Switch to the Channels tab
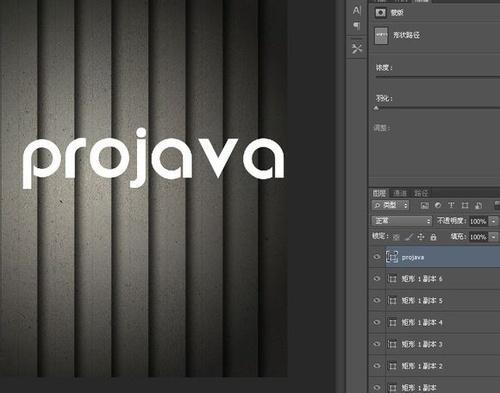The height and width of the screenshot is (393, 500). 400,193
